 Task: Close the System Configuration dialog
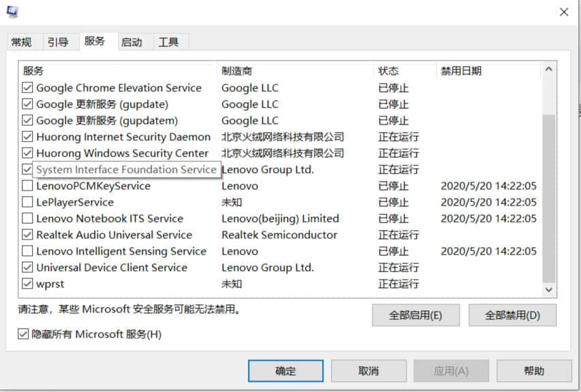coord(564,12)
